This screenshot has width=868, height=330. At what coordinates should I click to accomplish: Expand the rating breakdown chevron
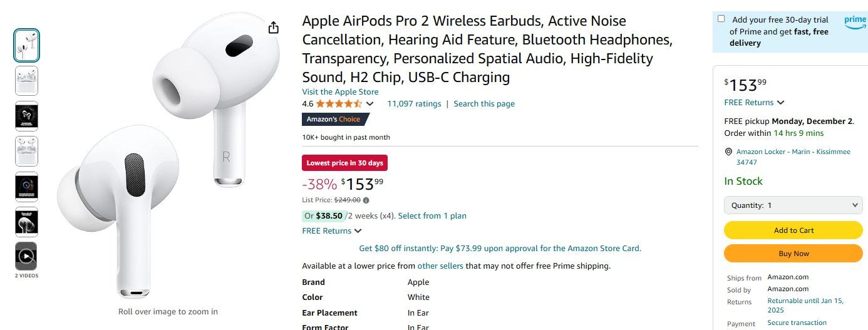pyautogui.click(x=370, y=104)
